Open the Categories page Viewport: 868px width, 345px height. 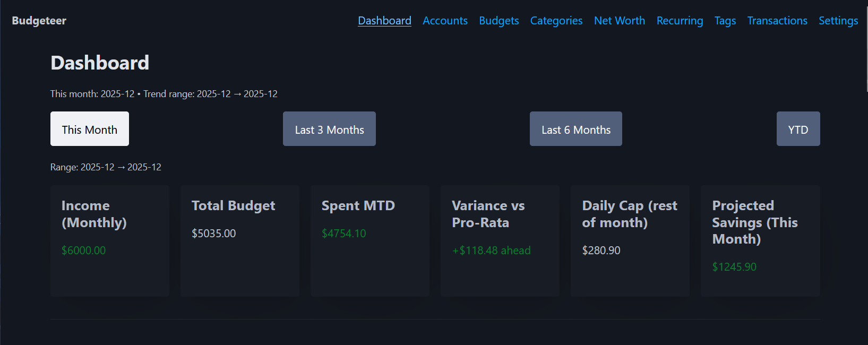click(x=556, y=21)
